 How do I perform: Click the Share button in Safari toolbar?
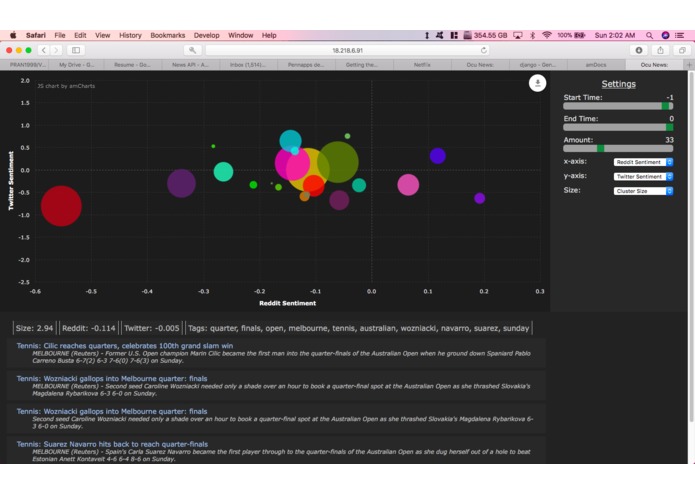coord(660,50)
